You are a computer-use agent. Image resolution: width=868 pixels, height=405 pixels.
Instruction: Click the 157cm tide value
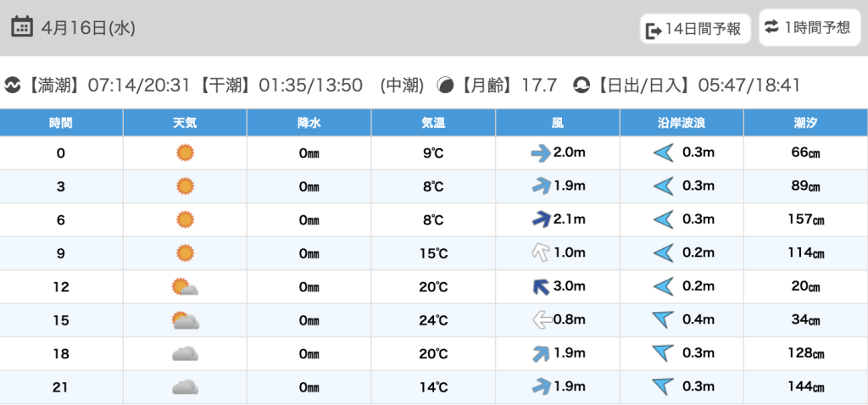(x=805, y=220)
